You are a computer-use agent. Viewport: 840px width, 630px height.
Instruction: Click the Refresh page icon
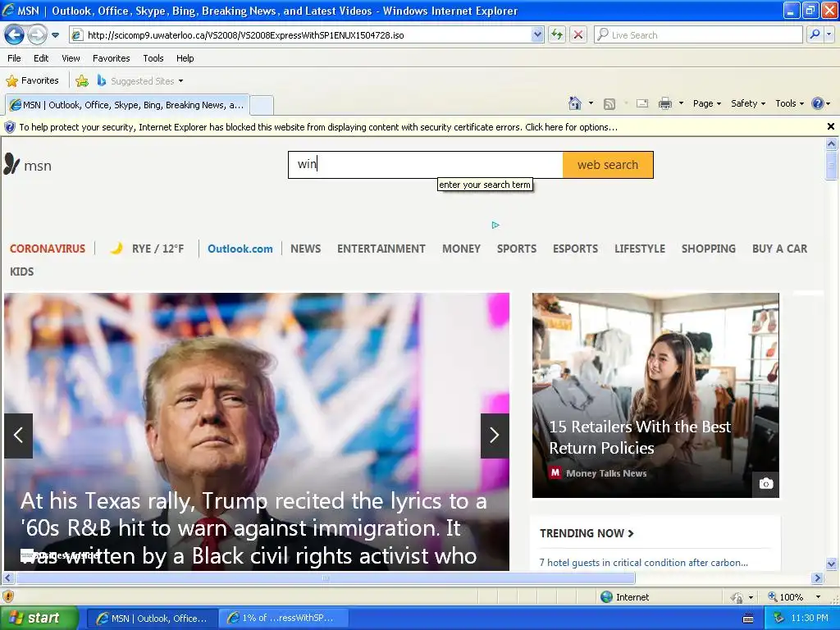pos(557,35)
